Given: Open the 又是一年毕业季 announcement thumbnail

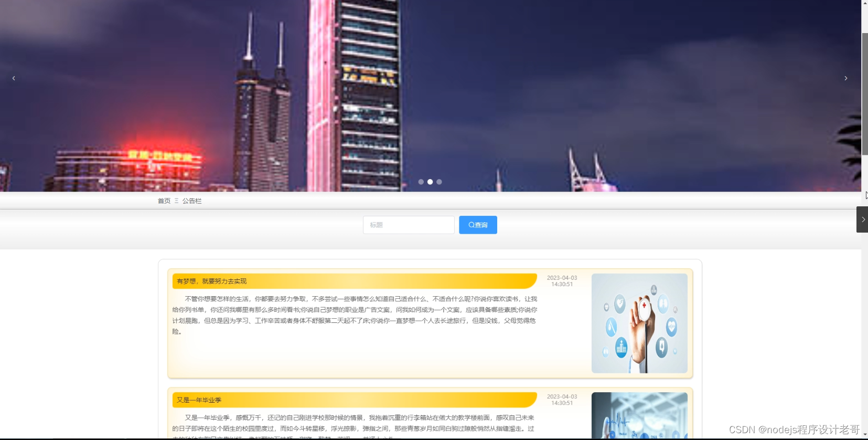Looking at the screenshot, I should [639, 415].
